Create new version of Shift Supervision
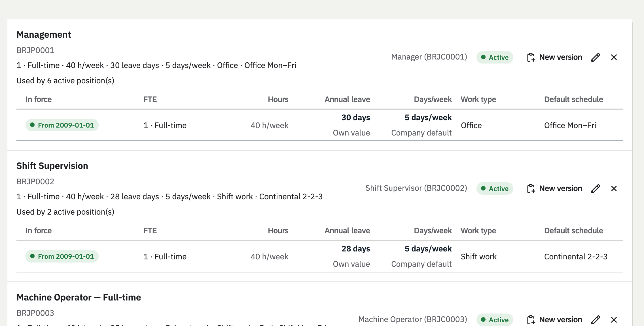 tap(554, 189)
